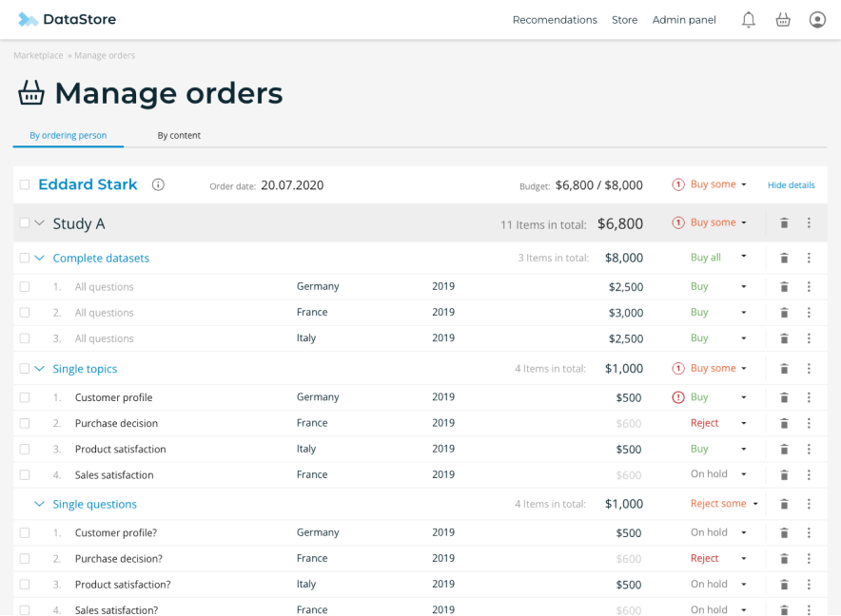Screen dimensions: 841x616
Task: Delete Product satisfaction? question row
Action: click(x=784, y=585)
